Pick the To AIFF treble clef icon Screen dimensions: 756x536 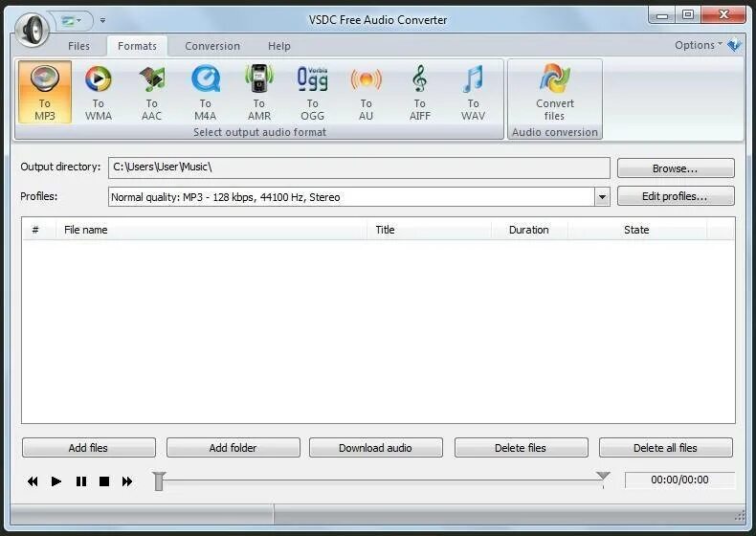pyautogui.click(x=419, y=93)
